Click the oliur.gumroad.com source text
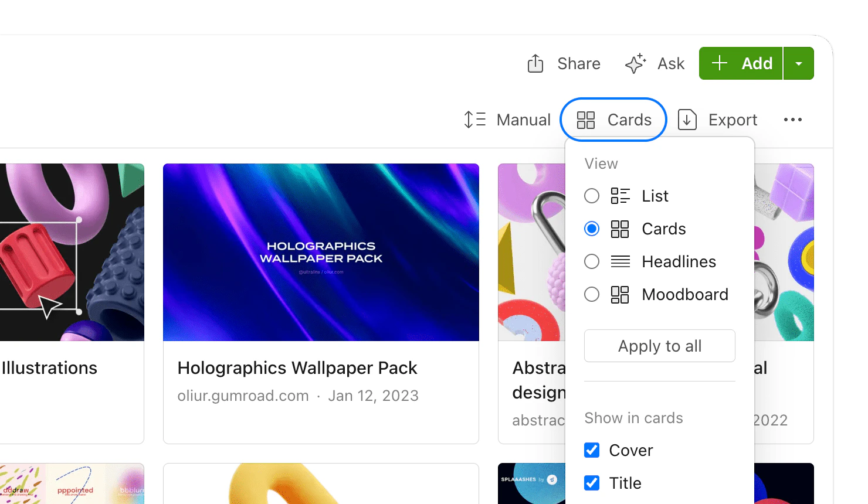Viewport: 868px width, 504px height. click(243, 396)
